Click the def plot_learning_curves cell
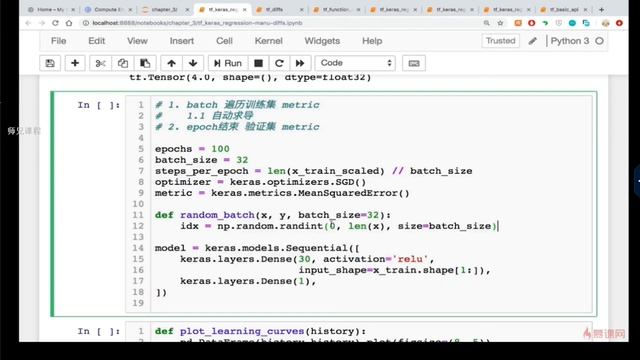640x360 pixels. pos(260,331)
